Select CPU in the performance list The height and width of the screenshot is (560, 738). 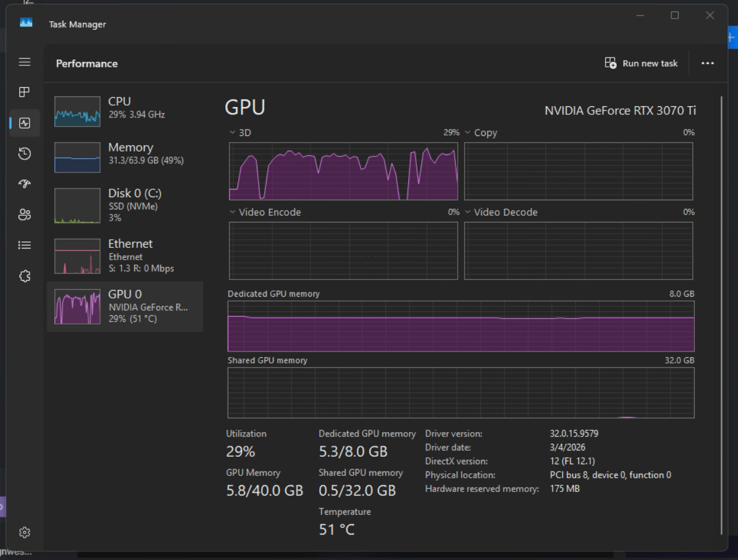click(124, 111)
